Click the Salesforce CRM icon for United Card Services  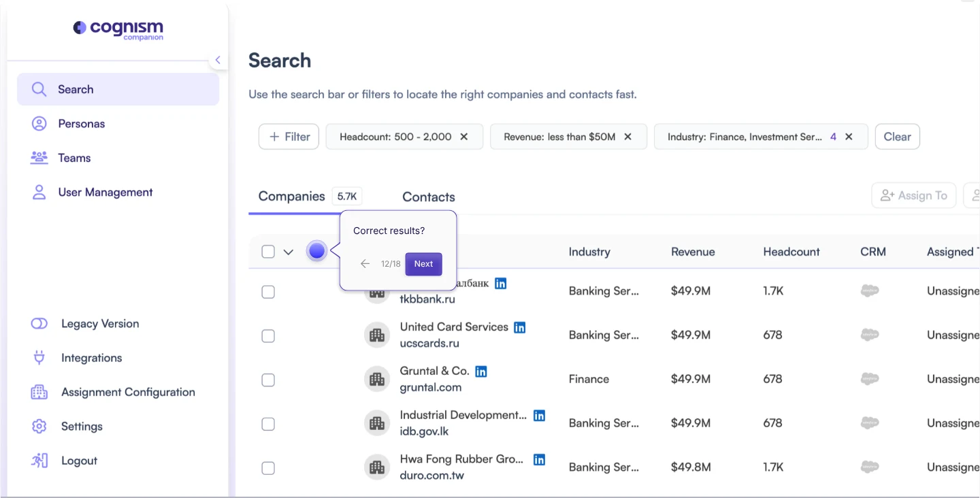click(x=870, y=335)
